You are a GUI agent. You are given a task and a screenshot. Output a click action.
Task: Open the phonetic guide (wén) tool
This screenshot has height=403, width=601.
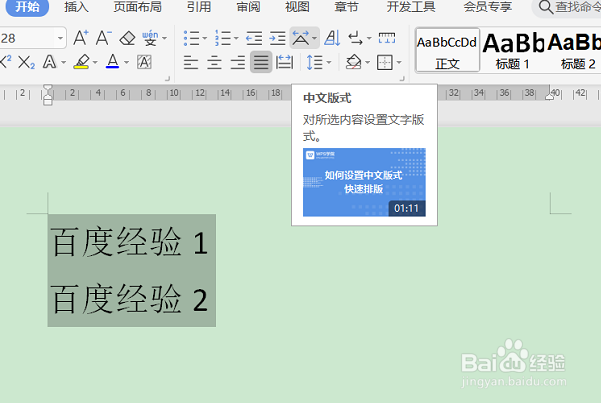(x=150, y=38)
